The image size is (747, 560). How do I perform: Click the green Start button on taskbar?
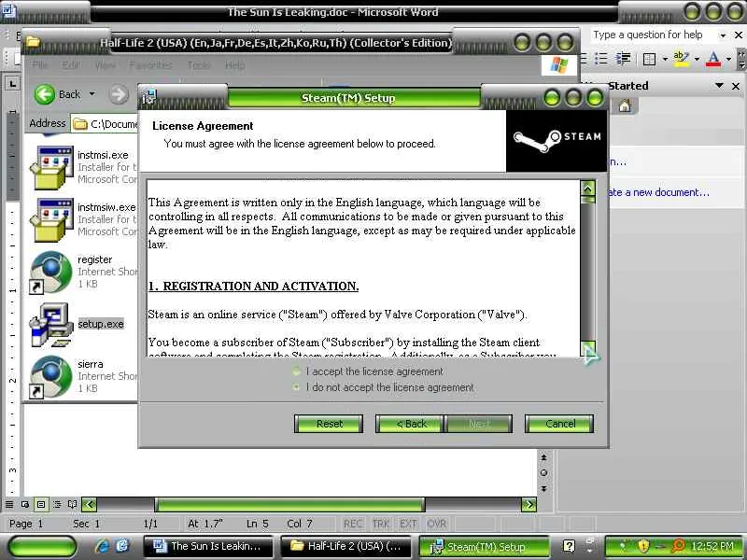[42, 546]
